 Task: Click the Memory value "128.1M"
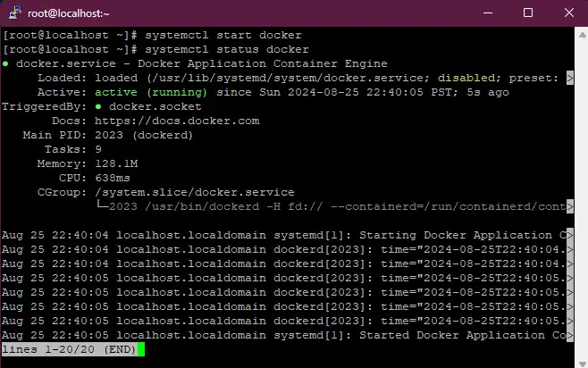point(116,163)
